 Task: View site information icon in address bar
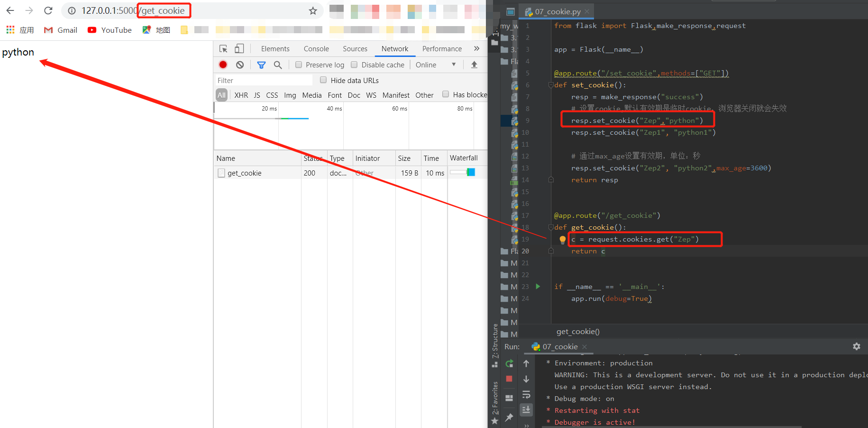click(x=72, y=10)
